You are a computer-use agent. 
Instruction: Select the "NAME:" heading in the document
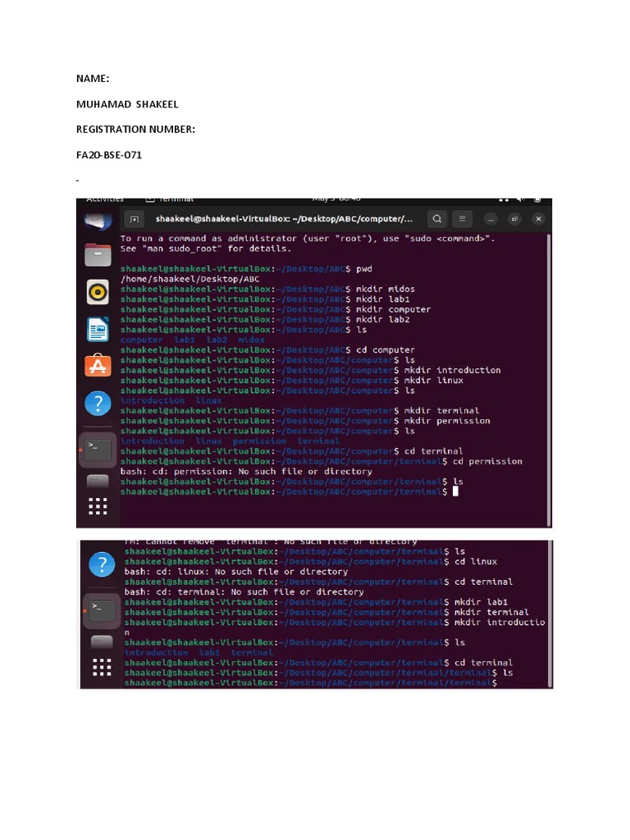[x=93, y=79]
